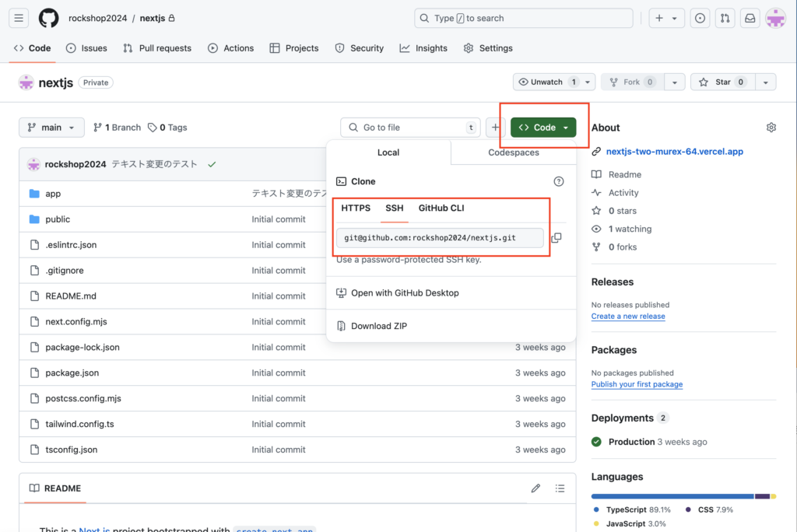Go to the Pull requests tab
Viewport: 797px width, 532px height.
tap(157, 48)
